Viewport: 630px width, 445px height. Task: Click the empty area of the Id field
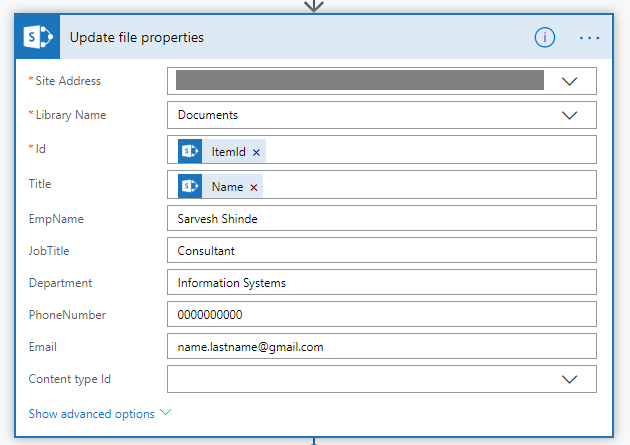pos(430,151)
